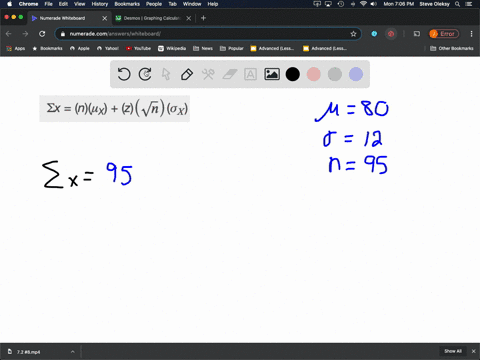Expand the Other Bookmarks folder
Viewport: 480px width, 360px height.
(452, 48)
